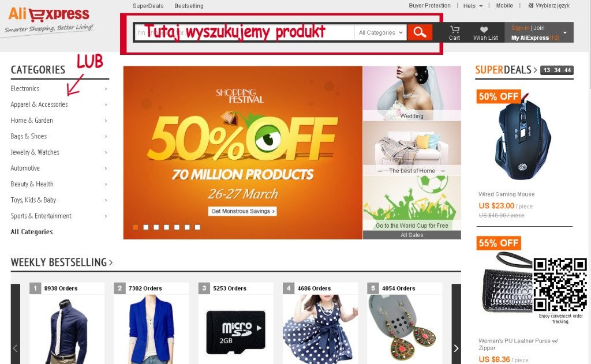
Task: Click the language selection icon
Action: click(531, 6)
